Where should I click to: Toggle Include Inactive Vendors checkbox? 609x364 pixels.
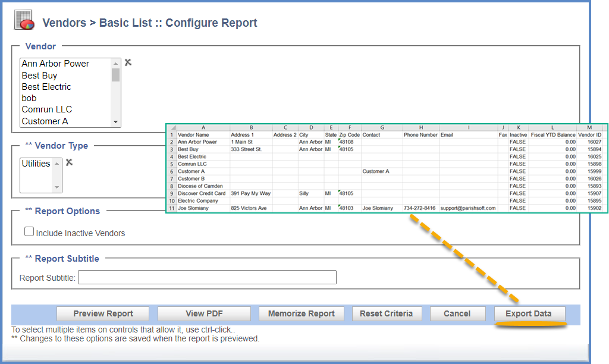[29, 231]
